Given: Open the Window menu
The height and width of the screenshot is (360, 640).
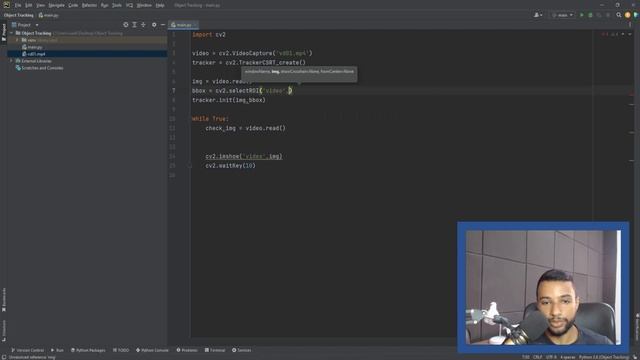Looking at the screenshot, I should [144, 5].
